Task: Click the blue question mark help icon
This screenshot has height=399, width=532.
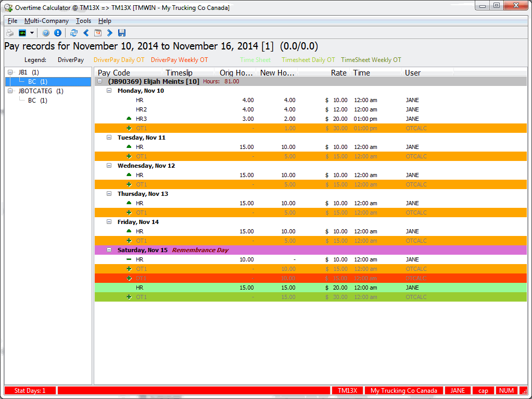Action: [46, 33]
